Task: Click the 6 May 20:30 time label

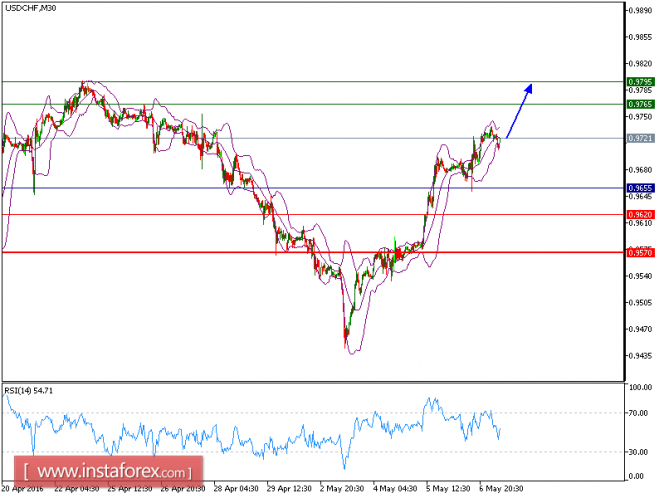Action: (x=501, y=489)
